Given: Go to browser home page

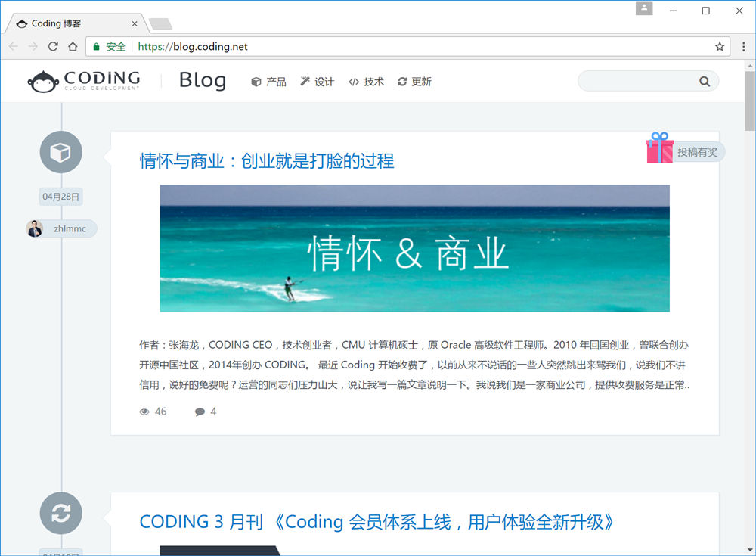Looking at the screenshot, I should point(73,47).
